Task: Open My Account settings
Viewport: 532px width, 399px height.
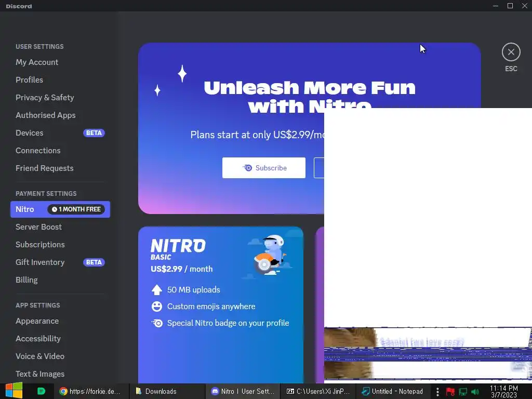Action: [37, 62]
